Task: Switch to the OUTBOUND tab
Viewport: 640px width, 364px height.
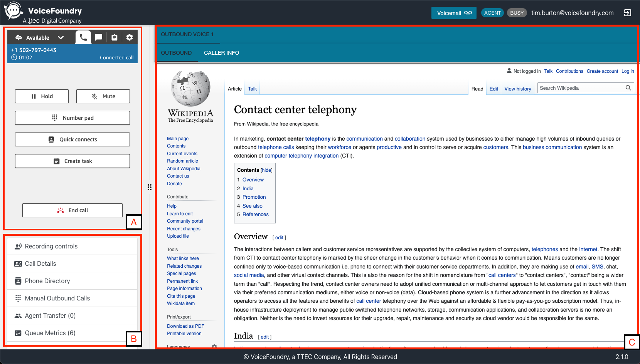Action: pos(176,53)
